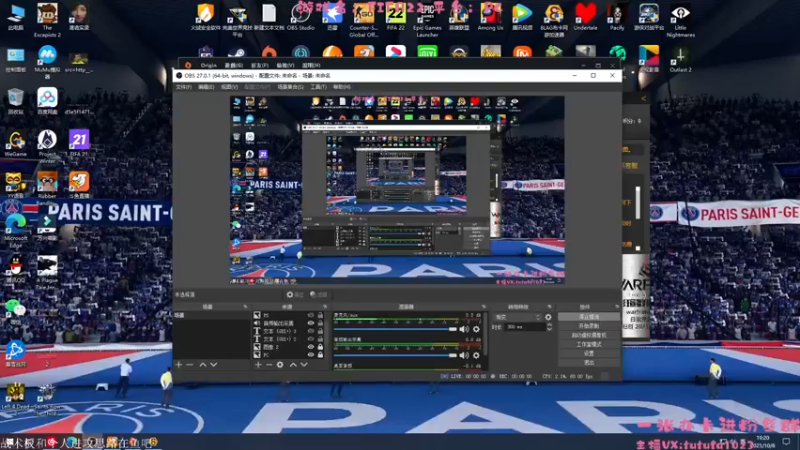Click the transition duration 300 ms field
Screen dimensions: 800x450
525,327
